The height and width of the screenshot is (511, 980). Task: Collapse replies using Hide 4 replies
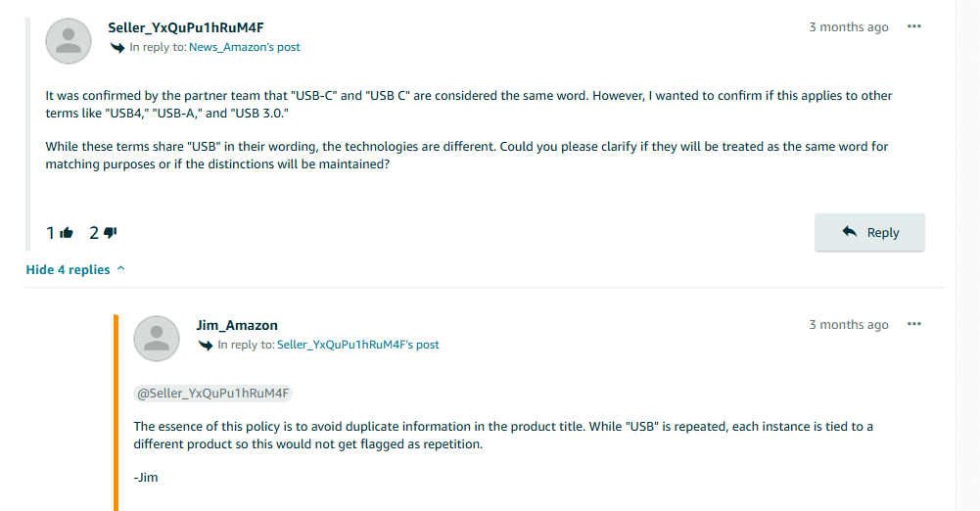(x=68, y=269)
